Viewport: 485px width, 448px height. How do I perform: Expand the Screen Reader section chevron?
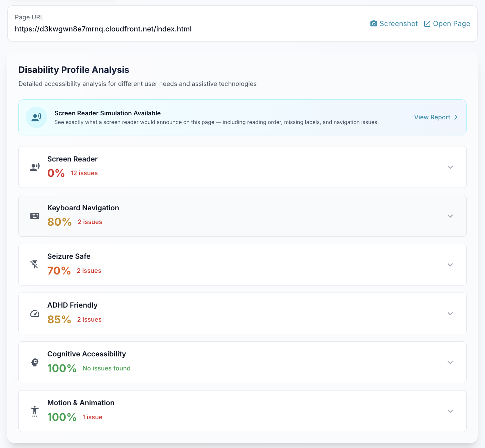pyautogui.click(x=450, y=167)
